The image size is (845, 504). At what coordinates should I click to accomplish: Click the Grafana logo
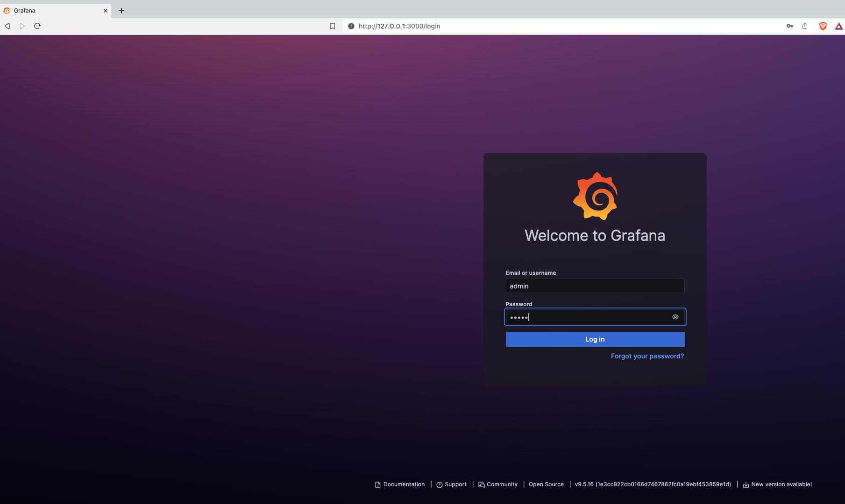(x=595, y=196)
